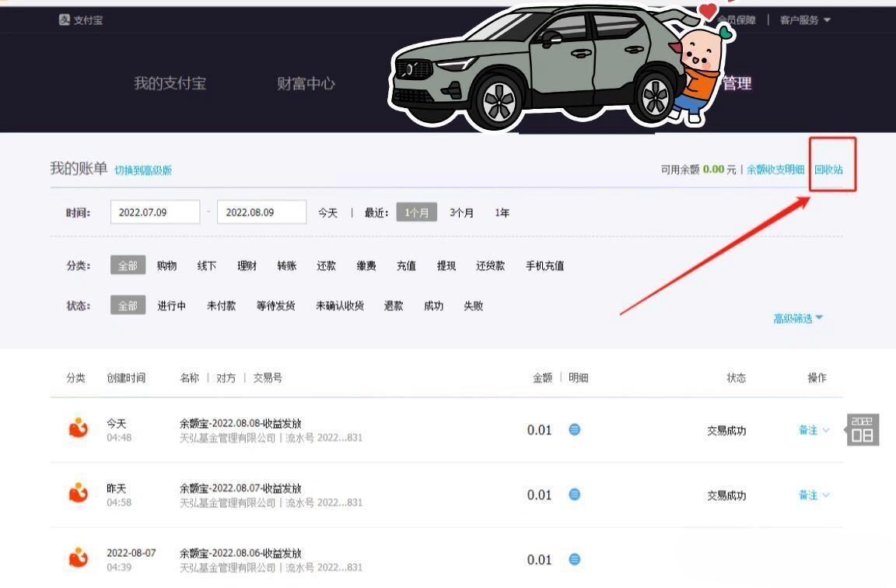The width and height of the screenshot is (896, 588).
Task: Click the 明细 column header
Action: point(579,378)
